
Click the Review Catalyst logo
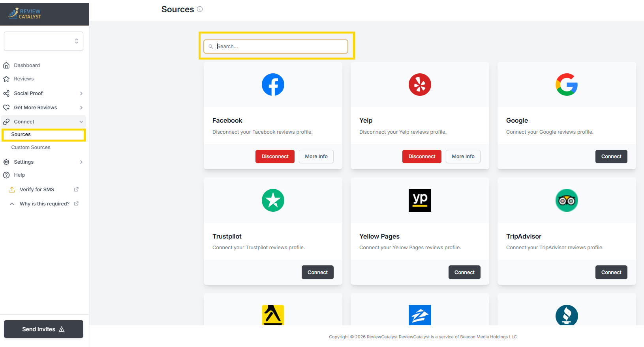tap(25, 13)
